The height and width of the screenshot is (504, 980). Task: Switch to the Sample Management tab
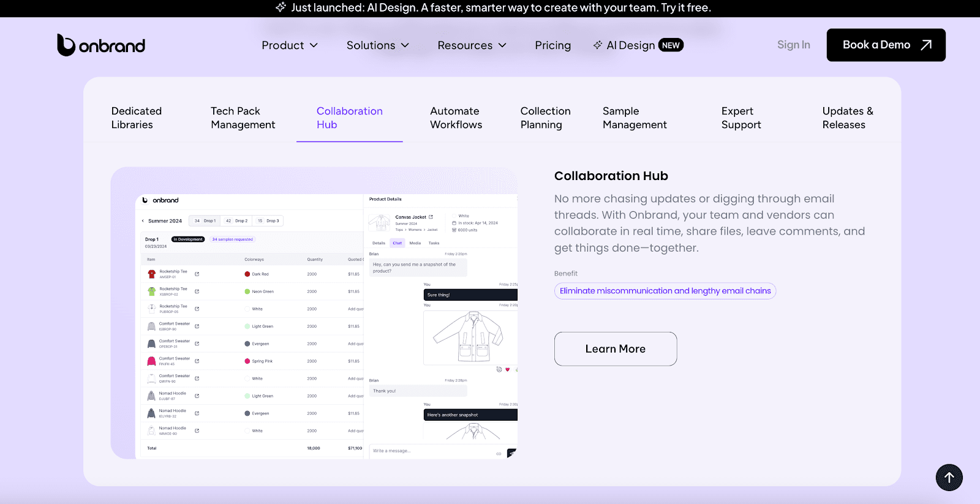(635, 118)
